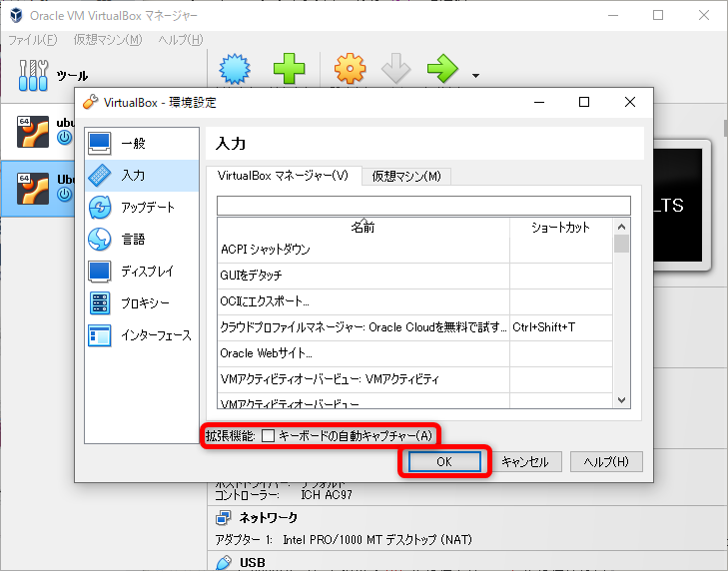Click the USB plug icon in details
The width and height of the screenshot is (728, 571).
coord(224,562)
